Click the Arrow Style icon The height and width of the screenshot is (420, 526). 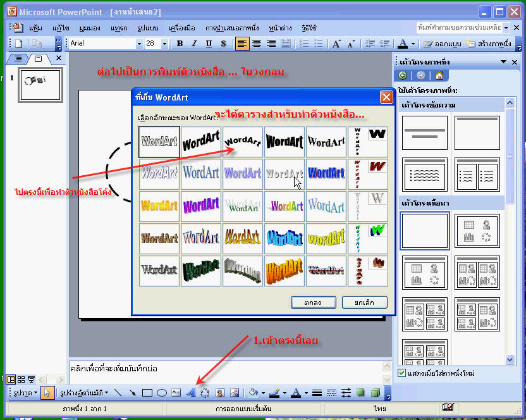pyautogui.click(x=346, y=392)
